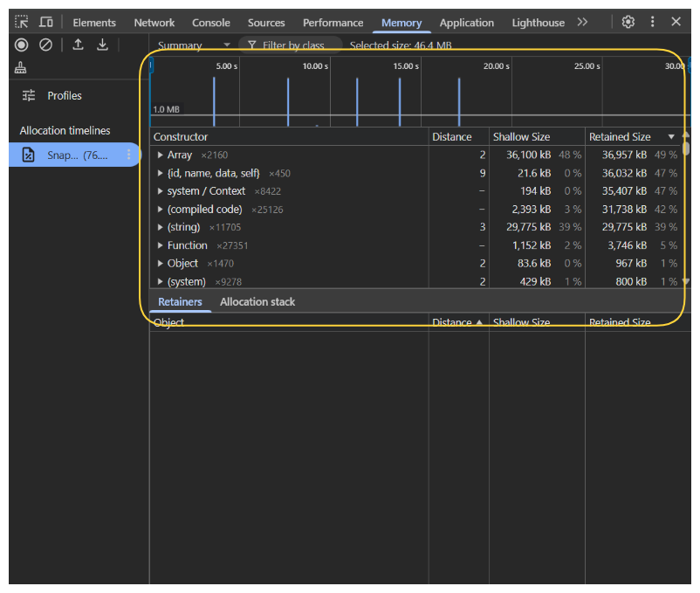Image resolution: width=700 pixels, height=593 pixels.
Task: Open the snapshot's three-dot options menu
Action: click(128, 155)
